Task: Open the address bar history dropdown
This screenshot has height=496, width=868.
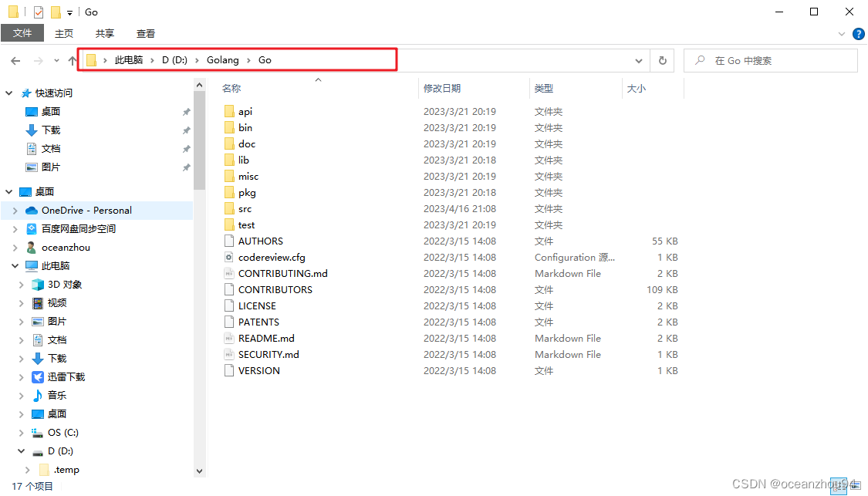Action: [x=638, y=60]
